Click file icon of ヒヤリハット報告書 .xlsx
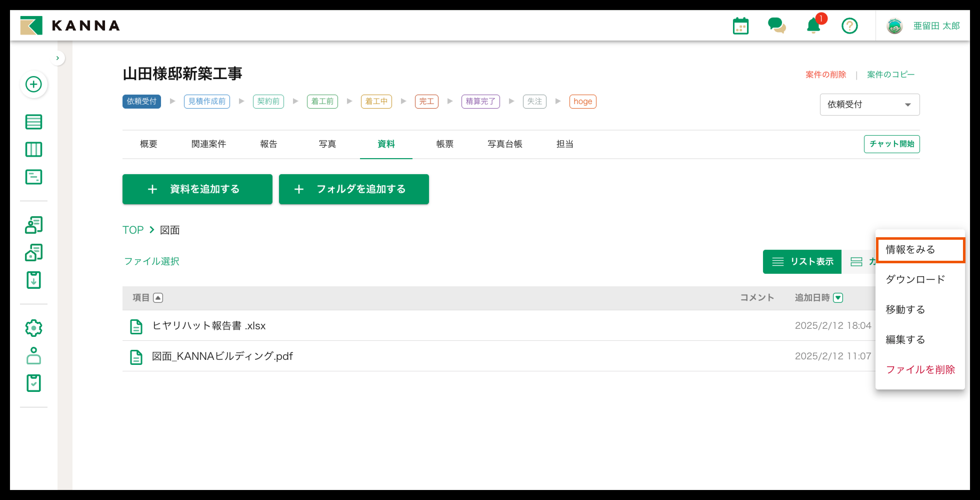This screenshot has width=980, height=500. click(x=136, y=326)
